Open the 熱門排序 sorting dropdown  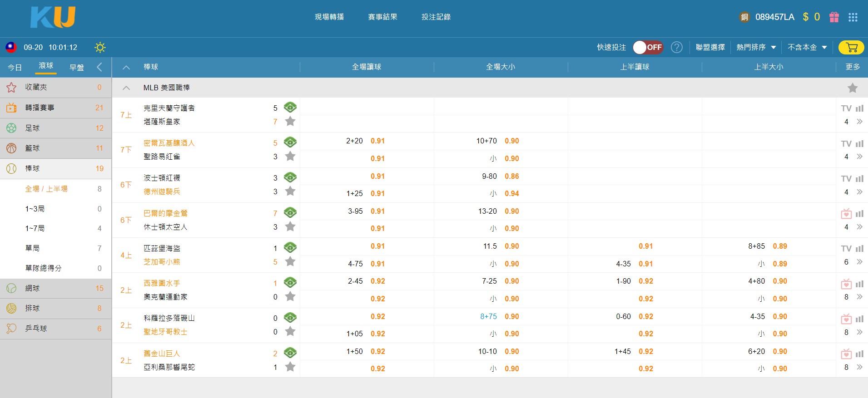point(756,47)
